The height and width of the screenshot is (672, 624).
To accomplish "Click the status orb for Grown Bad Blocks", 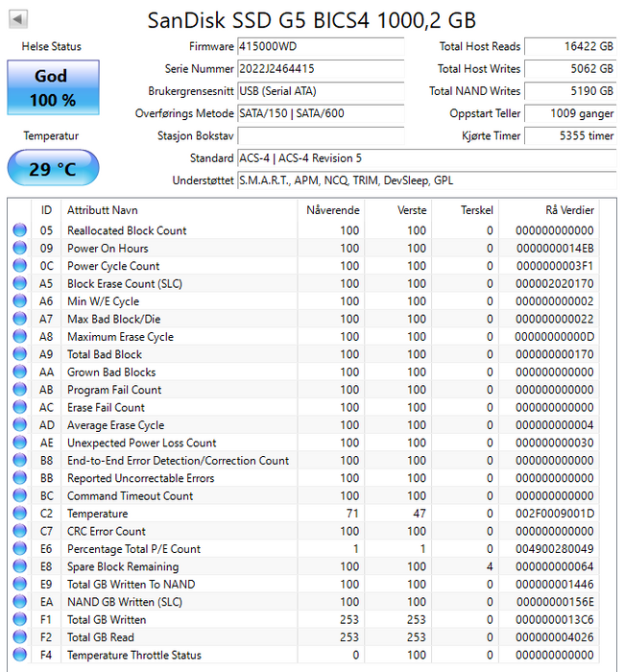I will click(x=20, y=372).
